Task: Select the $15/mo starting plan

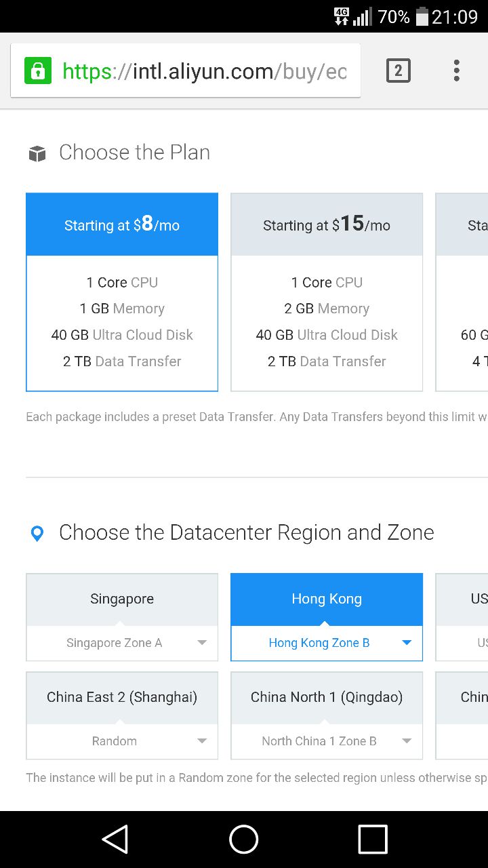Action: pyautogui.click(x=327, y=292)
